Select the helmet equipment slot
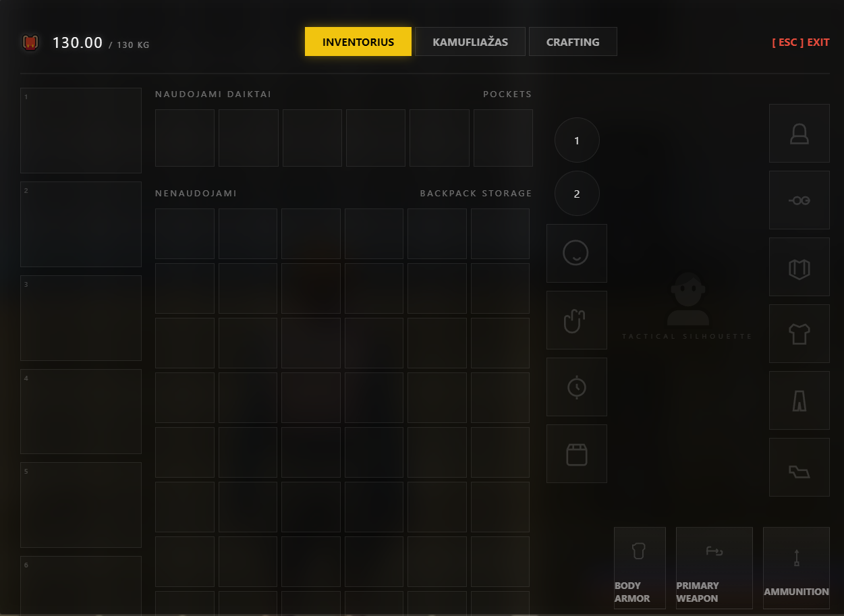Viewport: 844px width, 616px height. (799, 134)
